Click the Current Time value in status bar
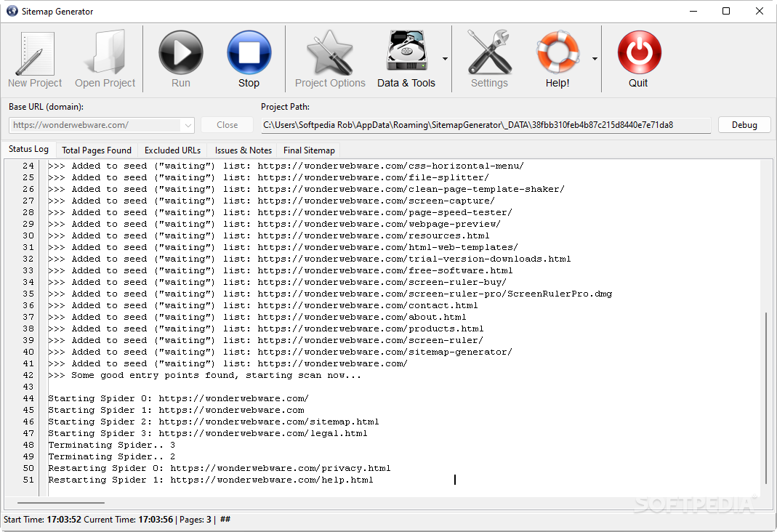777x532 pixels. pyautogui.click(x=156, y=520)
